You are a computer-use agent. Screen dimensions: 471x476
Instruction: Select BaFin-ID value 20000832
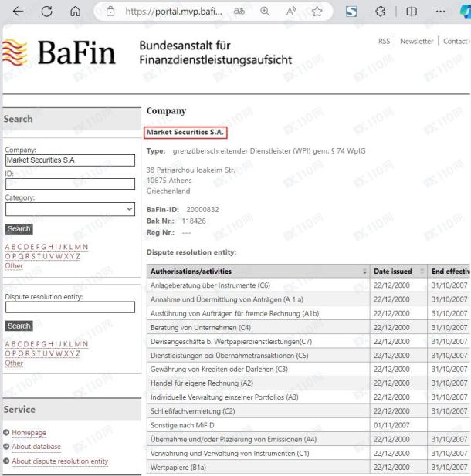click(202, 210)
